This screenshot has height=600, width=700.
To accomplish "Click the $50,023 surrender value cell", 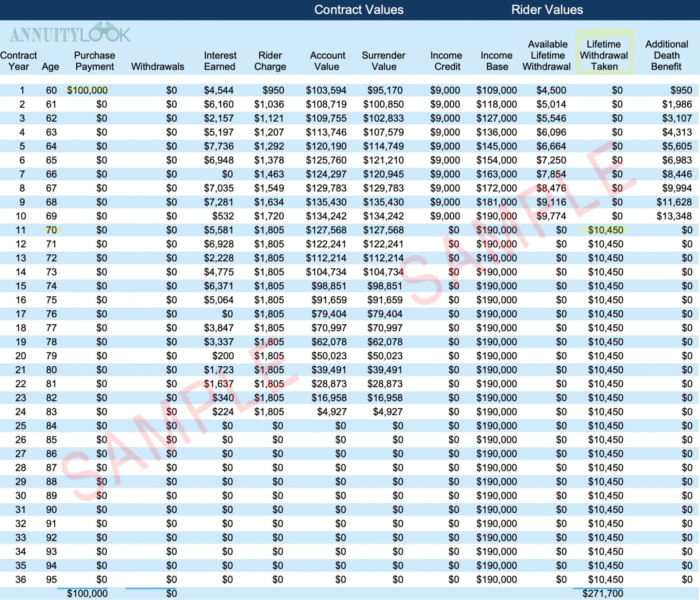I will pyautogui.click(x=385, y=356).
